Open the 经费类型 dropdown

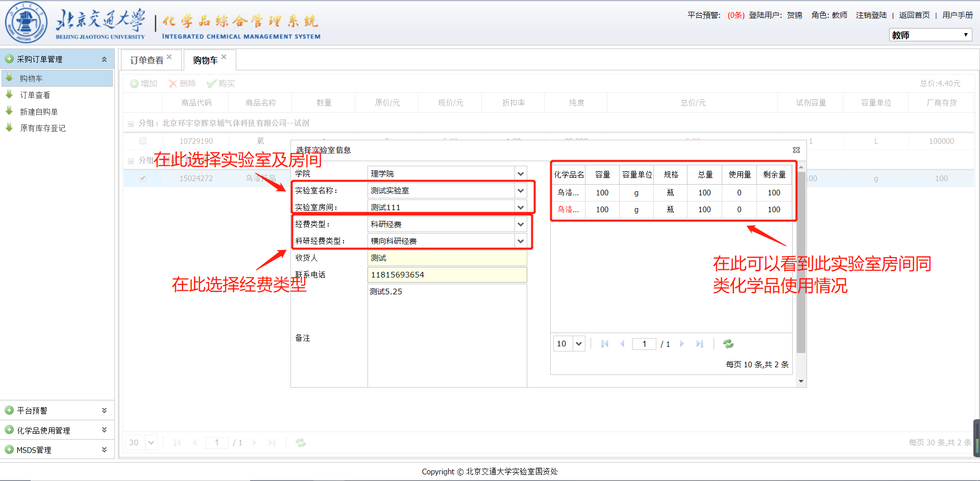click(x=520, y=224)
